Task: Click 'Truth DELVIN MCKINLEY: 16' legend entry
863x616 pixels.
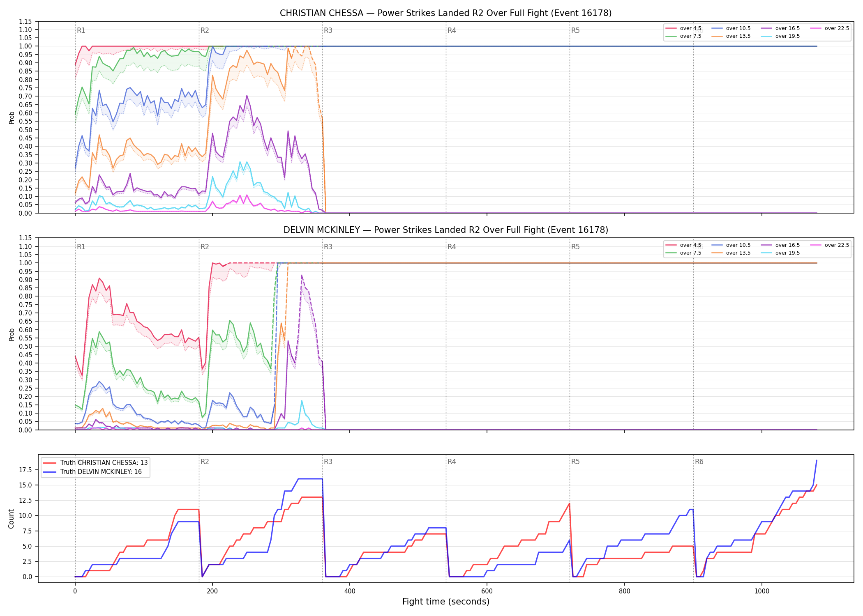Action: click(92, 472)
